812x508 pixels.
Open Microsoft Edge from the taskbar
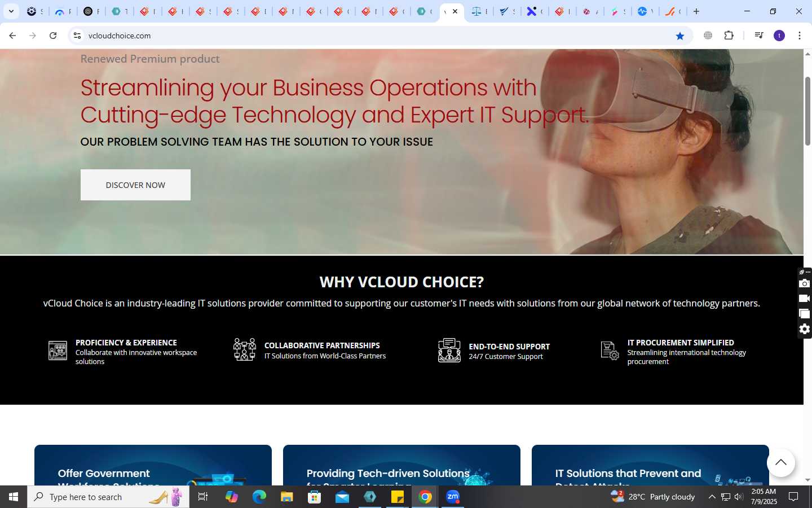point(259,497)
